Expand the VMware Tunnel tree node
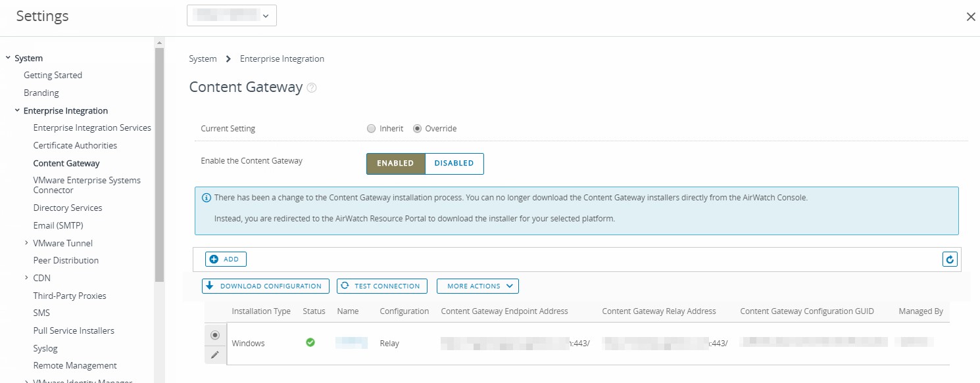 26,243
